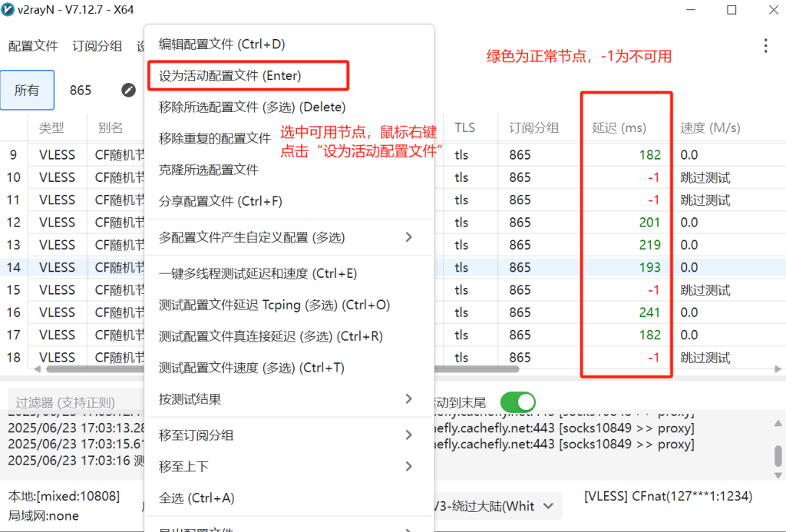Click latency value 219 in row 13
This screenshot has width=786, height=532.
click(x=649, y=245)
